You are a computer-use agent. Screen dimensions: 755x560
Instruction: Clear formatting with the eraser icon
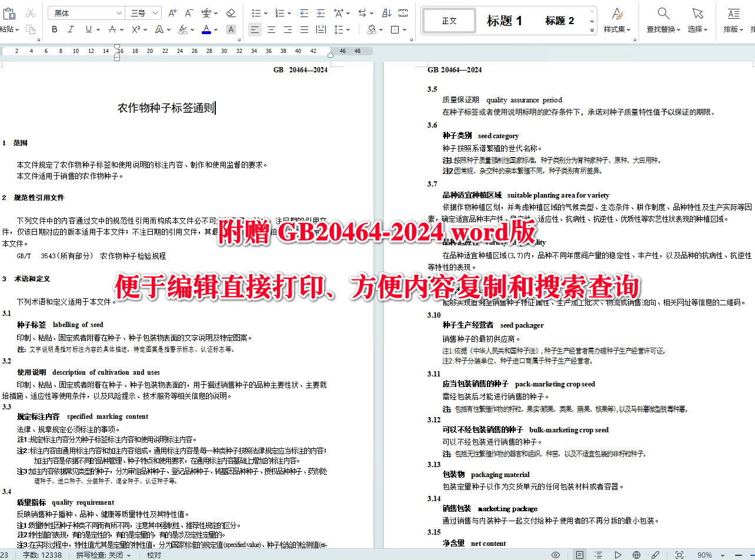coord(231,12)
